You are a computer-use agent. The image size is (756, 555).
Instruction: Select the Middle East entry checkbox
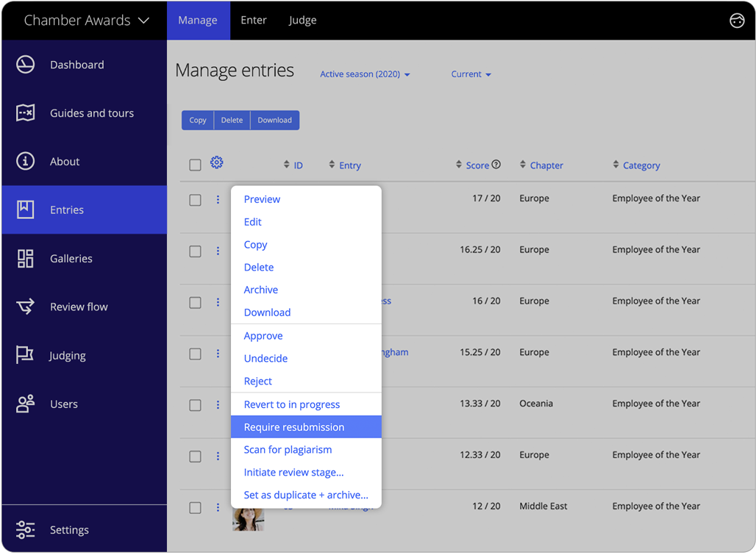pyautogui.click(x=195, y=507)
